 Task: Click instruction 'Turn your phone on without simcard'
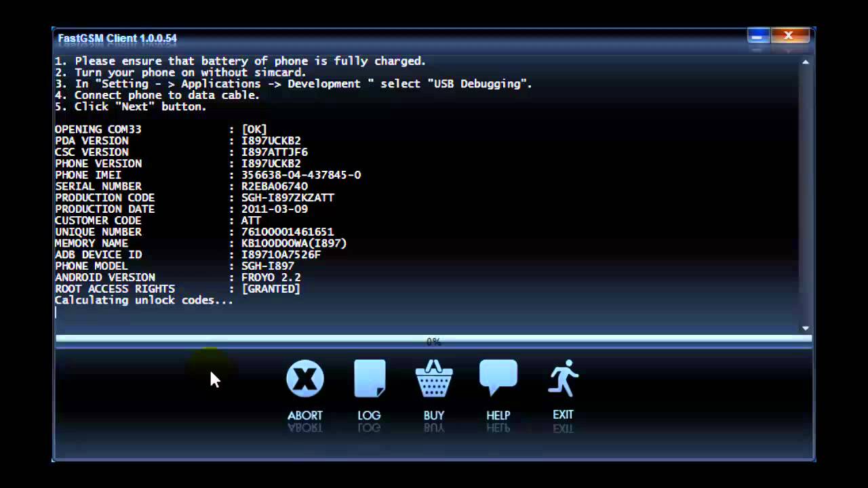coord(181,73)
